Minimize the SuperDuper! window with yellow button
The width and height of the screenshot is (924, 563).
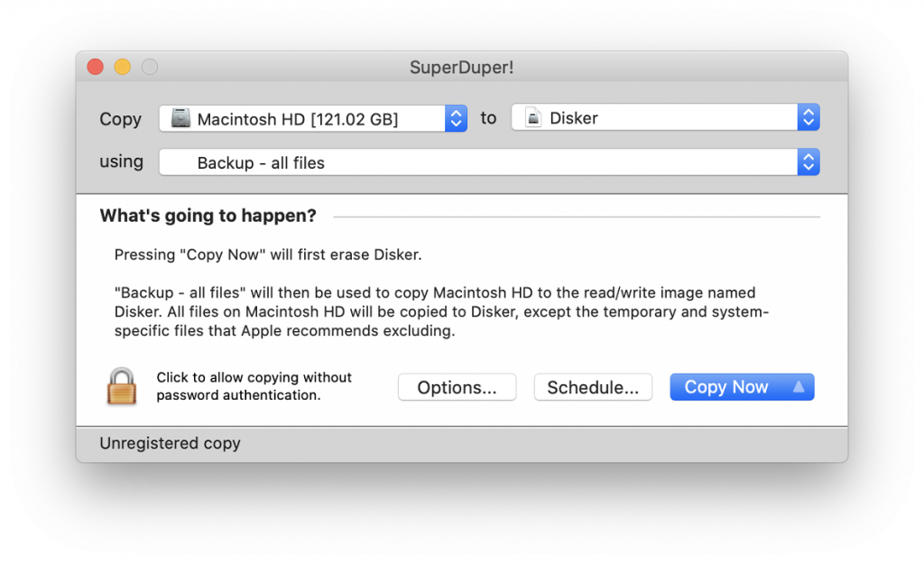pyautogui.click(x=122, y=68)
